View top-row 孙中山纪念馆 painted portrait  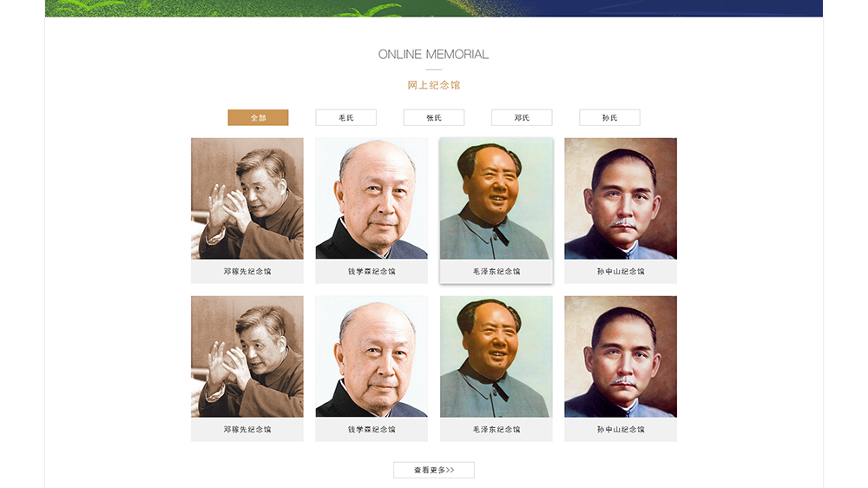621,198
